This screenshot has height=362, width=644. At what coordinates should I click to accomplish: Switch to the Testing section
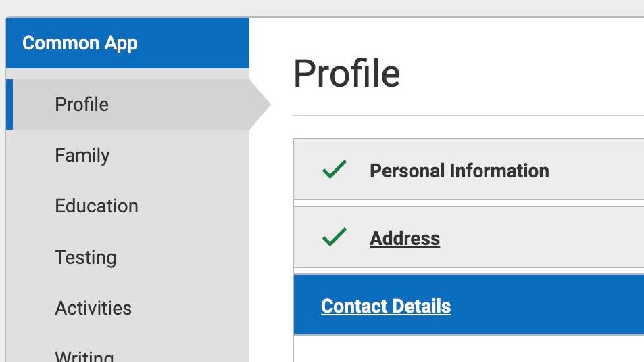tap(85, 257)
